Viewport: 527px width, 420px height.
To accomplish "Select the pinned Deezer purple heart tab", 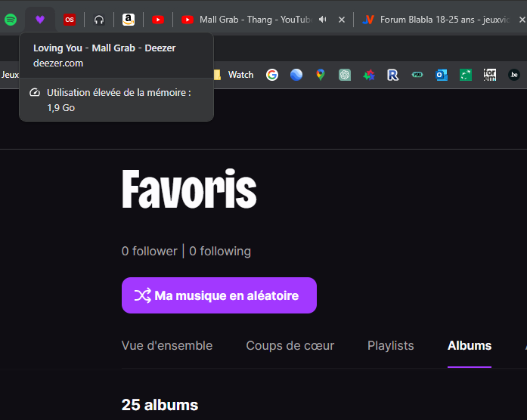I will [x=40, y=20].
